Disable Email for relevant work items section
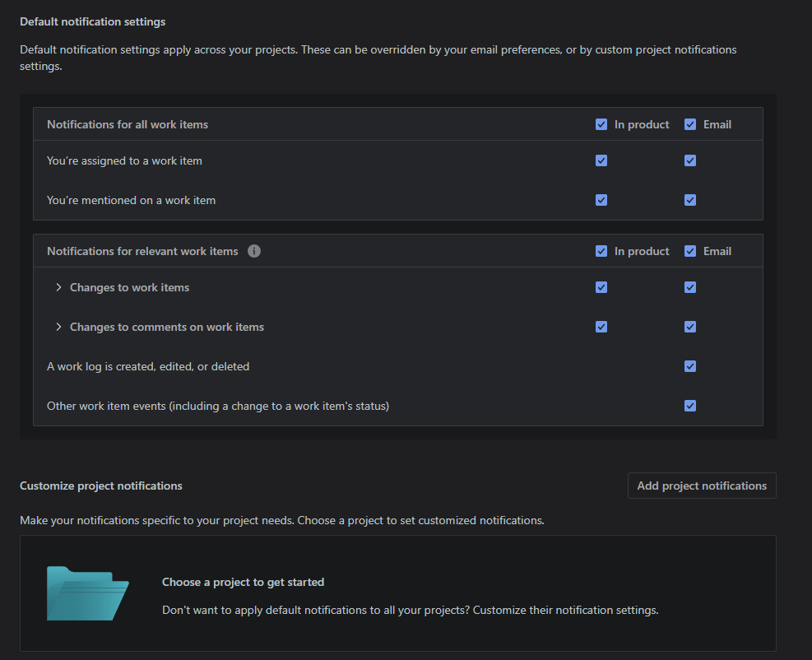The height and width of the screenshot is (660, 812). point(690,251)
